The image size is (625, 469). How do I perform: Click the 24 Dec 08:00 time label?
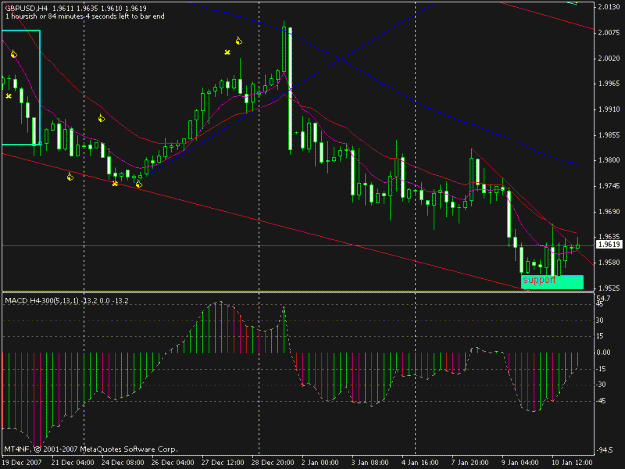(123, 463)
